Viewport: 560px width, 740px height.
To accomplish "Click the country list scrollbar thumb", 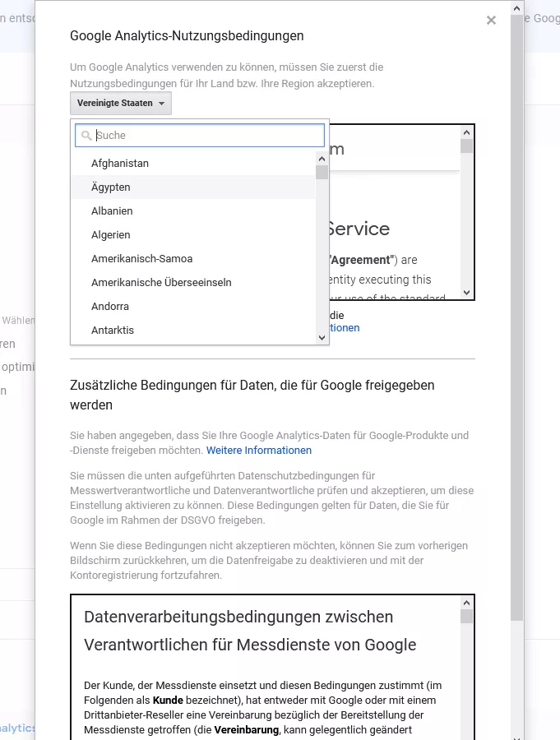I will [322, 173].
